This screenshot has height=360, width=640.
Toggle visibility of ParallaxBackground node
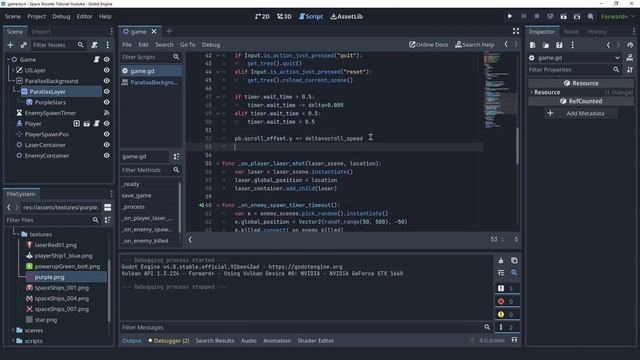(x=107, y=81)
